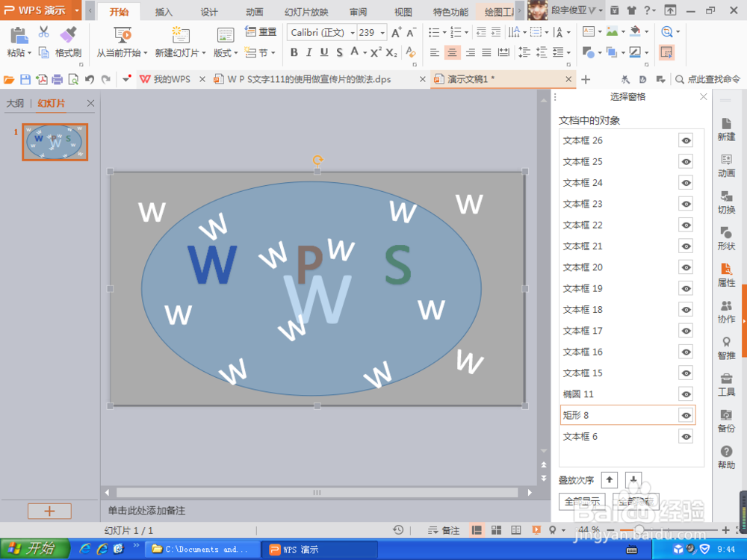Click the notes field 单击此处添加备注
747x560 pixels.
[x=146, y=511]
